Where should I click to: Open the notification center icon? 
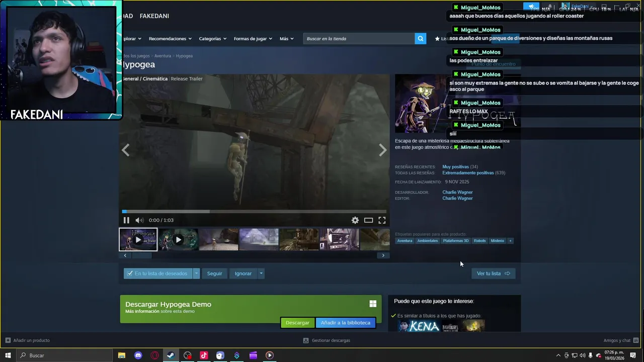(x=633, y=355)
